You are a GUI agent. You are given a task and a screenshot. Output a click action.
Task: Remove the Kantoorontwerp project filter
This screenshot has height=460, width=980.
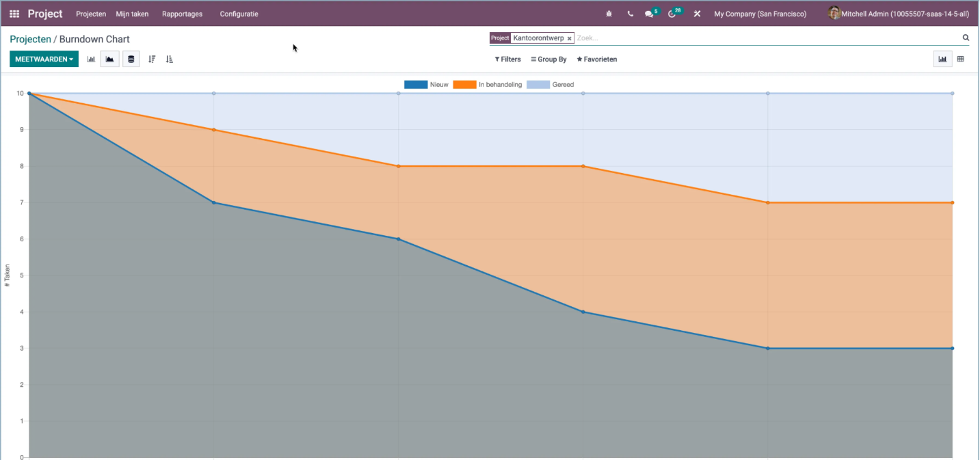click(x=569, y=39)
